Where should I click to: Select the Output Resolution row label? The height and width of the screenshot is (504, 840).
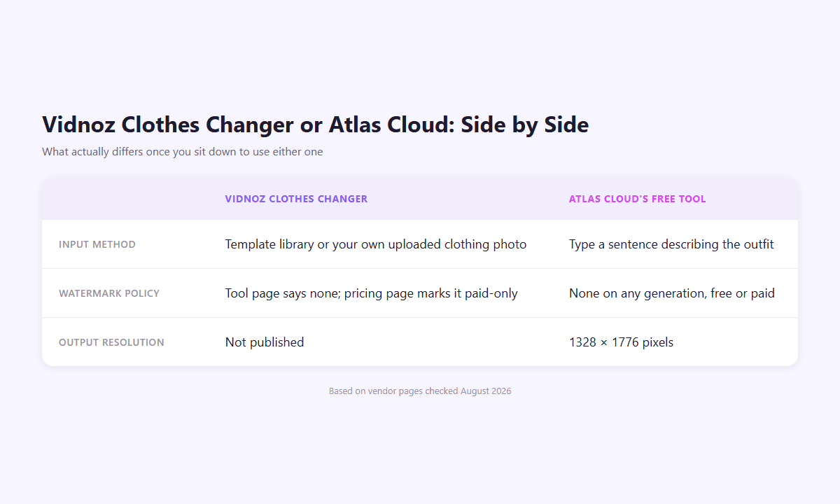111,342
